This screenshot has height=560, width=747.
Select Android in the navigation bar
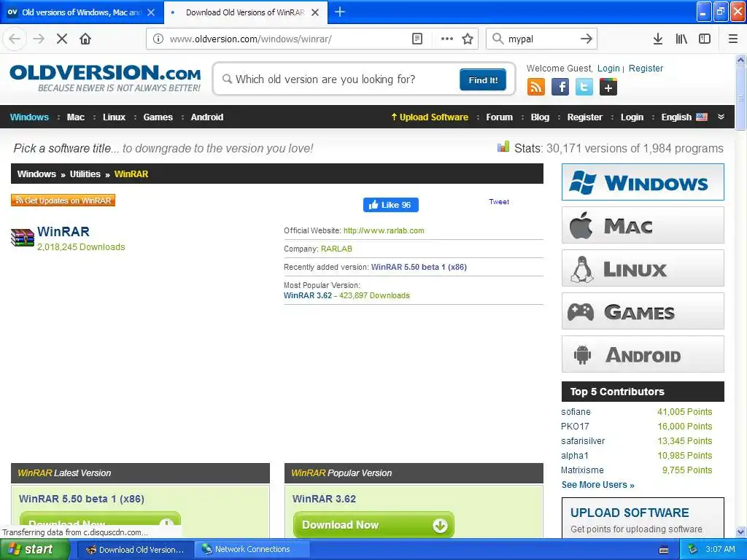click(206, 117)
